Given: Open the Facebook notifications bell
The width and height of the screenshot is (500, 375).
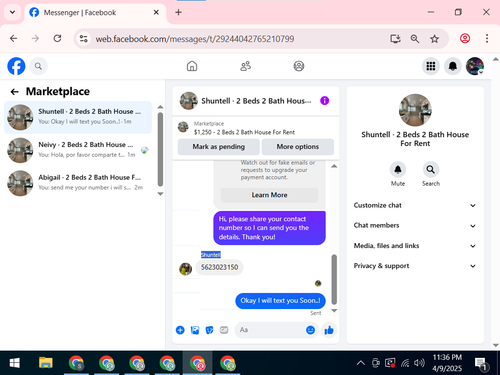Looking at the screenshot, I should tap(453, 66).
